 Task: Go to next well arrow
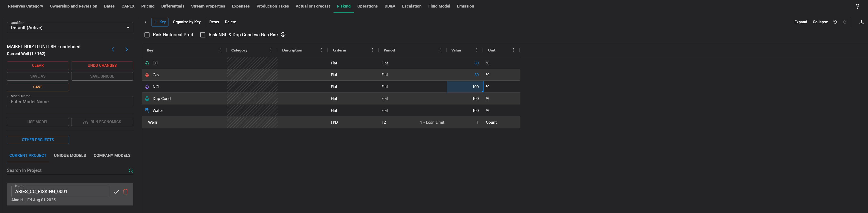[127, 50]
